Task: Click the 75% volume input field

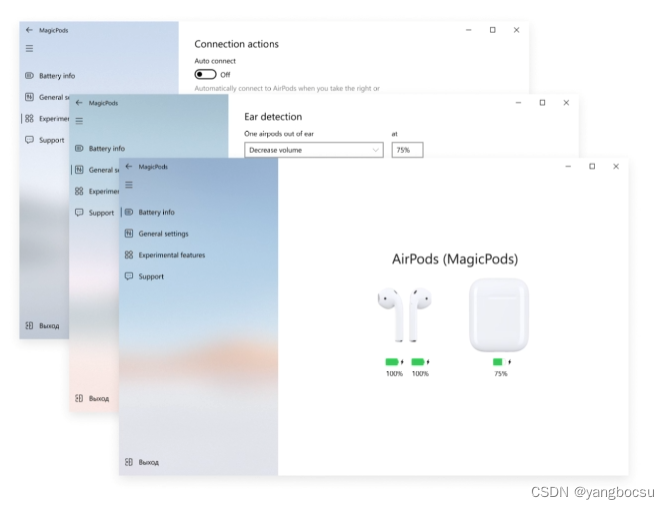Action: pyautogui.click(x=407, y=150)
